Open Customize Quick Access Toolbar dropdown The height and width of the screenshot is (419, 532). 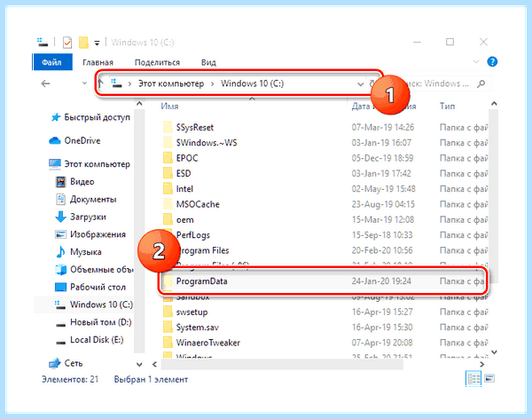point(97,43)
